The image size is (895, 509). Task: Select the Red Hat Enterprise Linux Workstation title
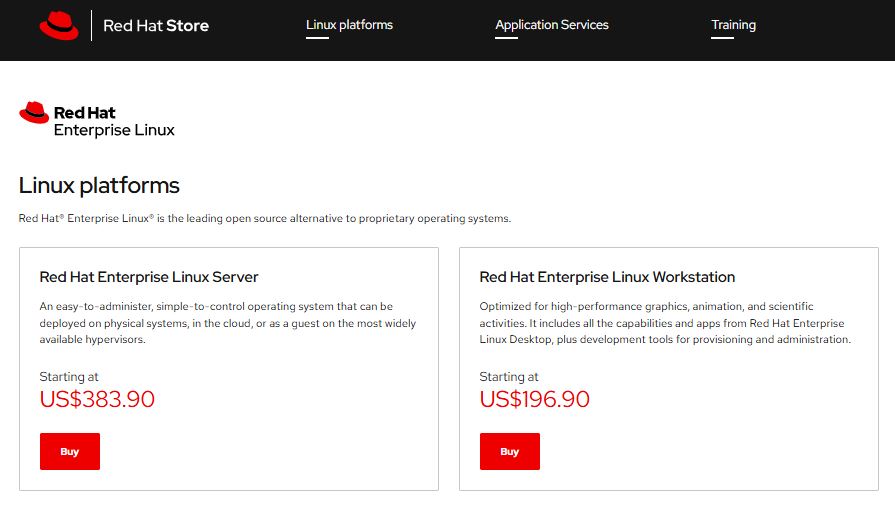tap(607, 277)
